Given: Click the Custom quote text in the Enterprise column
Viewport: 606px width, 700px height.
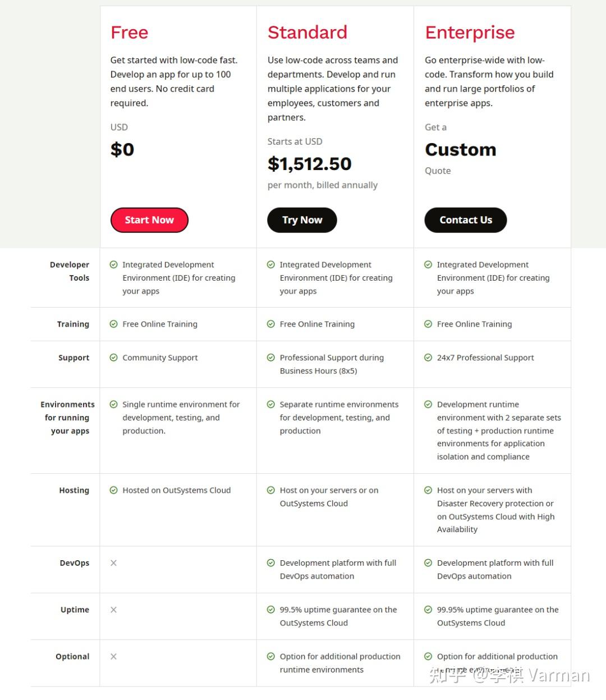Looking at the screenshot, I should coord(460,150).
